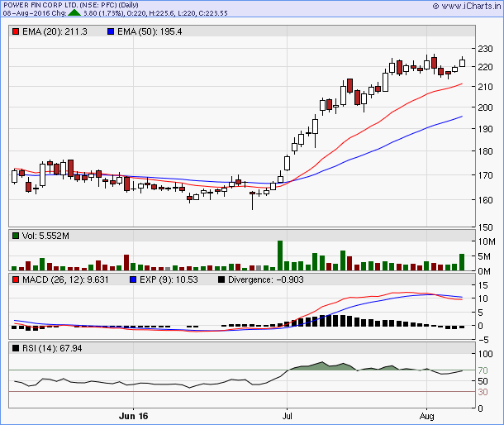This screenshot has width=504, height=425.
Task: Click the Vol: 5.552M label
Action: (x=45, y=236)
